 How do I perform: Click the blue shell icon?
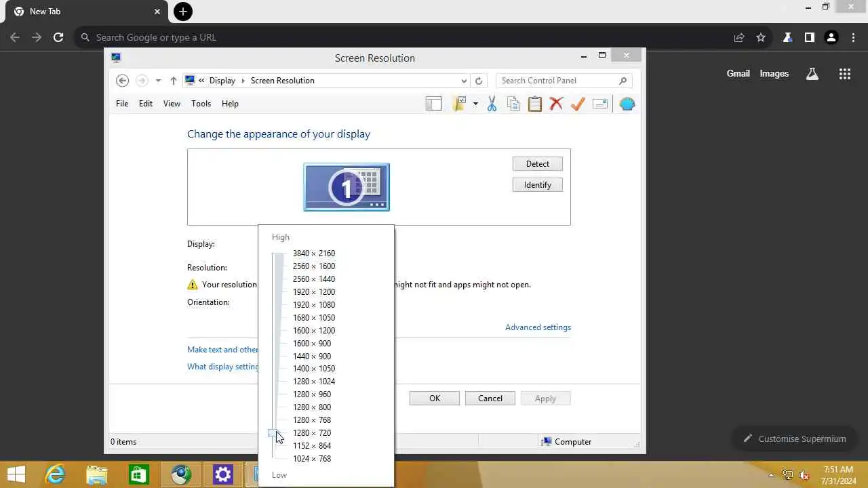[627, 104]
